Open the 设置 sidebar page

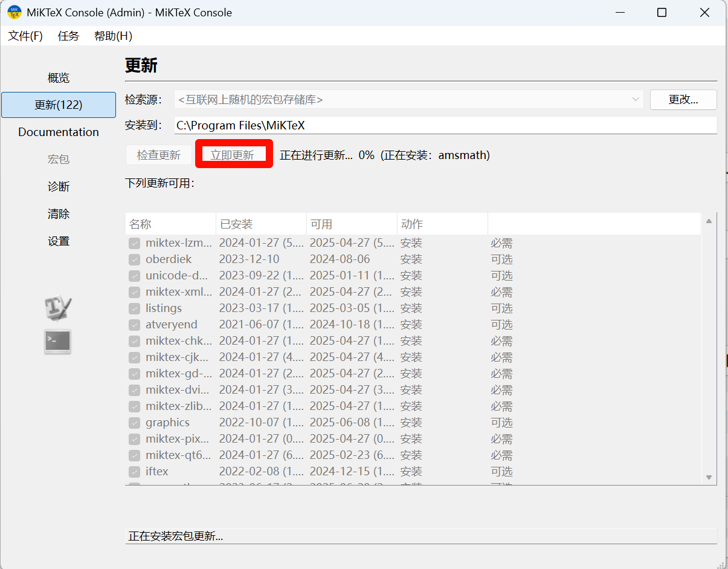(59, 241)
